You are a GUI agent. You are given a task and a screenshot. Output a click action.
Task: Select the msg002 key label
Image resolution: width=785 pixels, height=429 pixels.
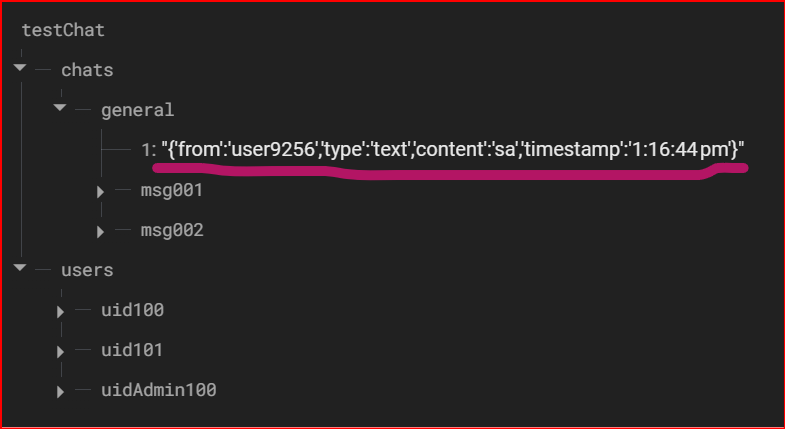tap(172, 230)
